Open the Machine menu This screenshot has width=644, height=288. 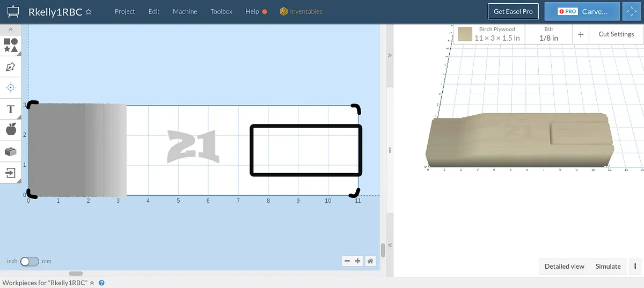[x=185, y=11]
